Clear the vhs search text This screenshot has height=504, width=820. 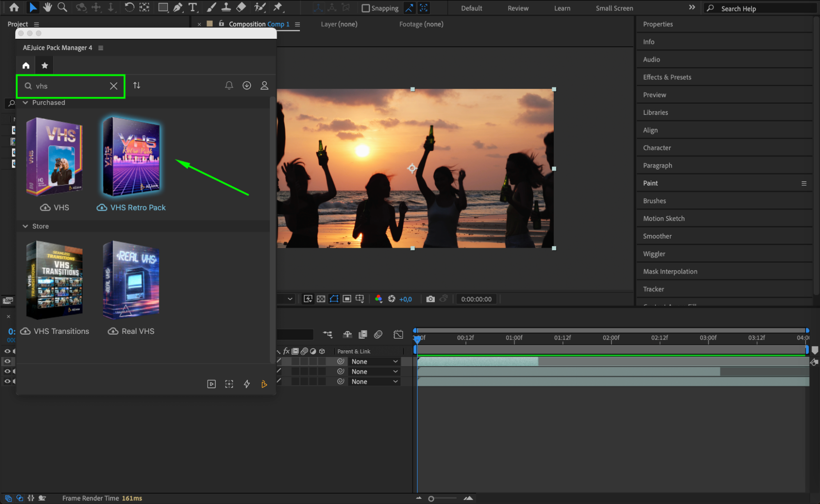114,86
